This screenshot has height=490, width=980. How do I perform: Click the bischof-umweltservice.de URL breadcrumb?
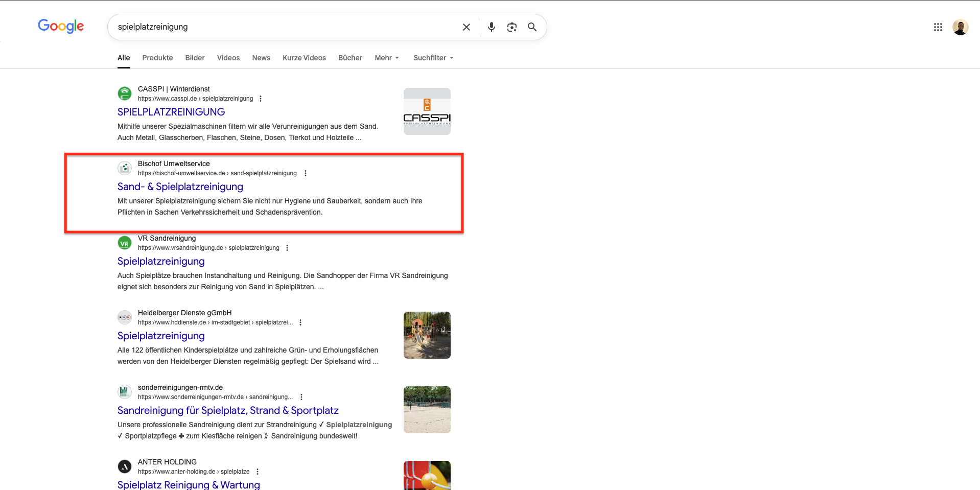[217, 173]
